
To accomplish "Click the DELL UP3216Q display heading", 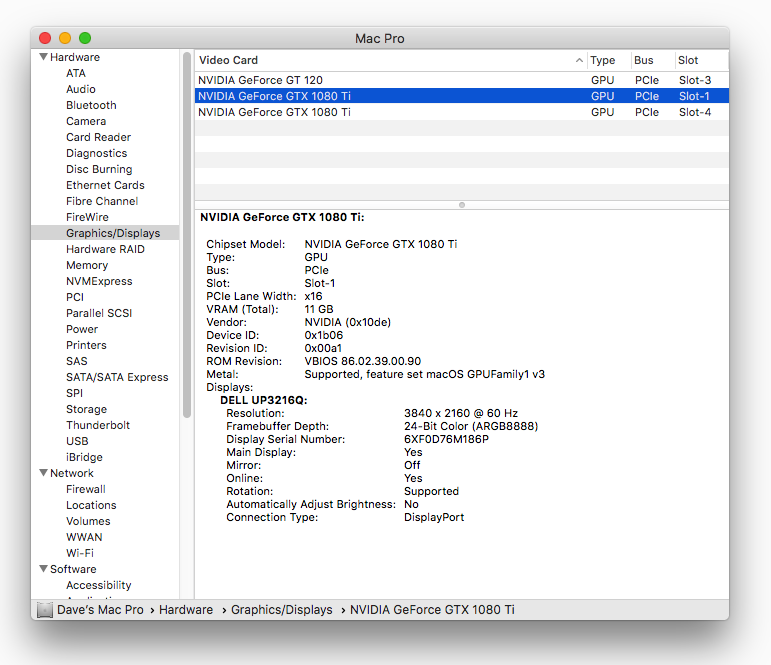I will [x=264, y=400].
